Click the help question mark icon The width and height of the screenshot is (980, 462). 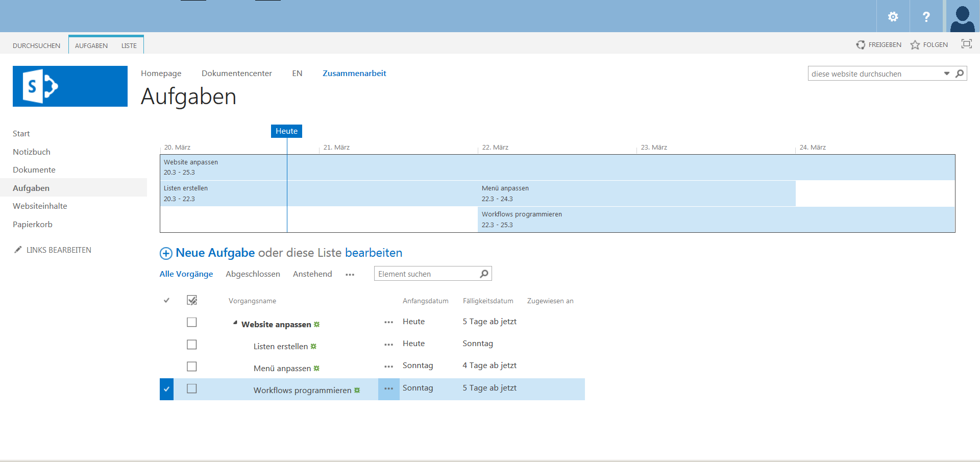926,17
